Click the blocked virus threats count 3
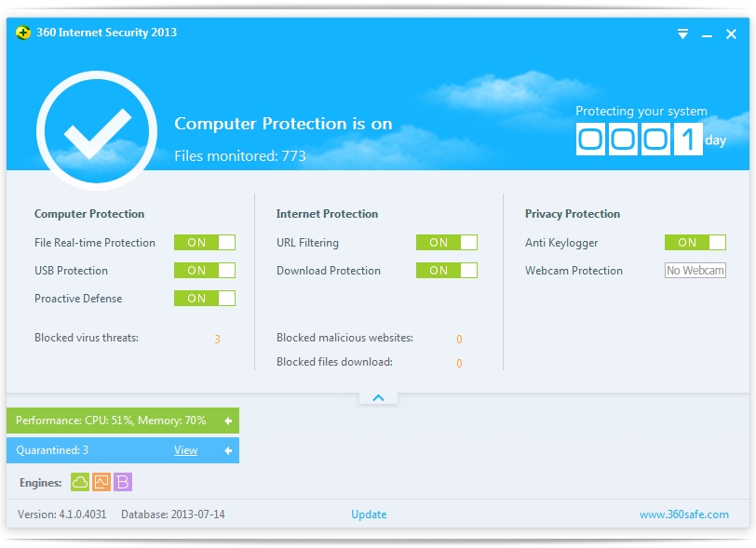 pos(218,340)
